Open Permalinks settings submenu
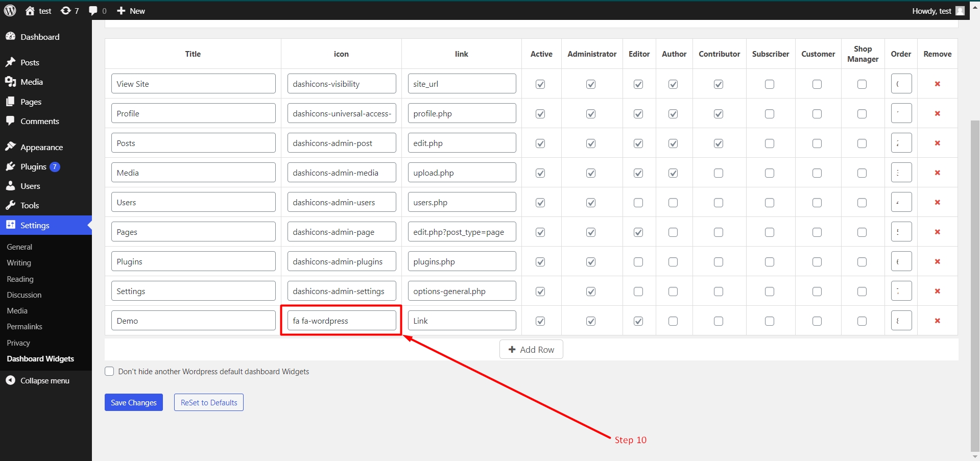Screen dimensions: 980x461 [25, 327]
